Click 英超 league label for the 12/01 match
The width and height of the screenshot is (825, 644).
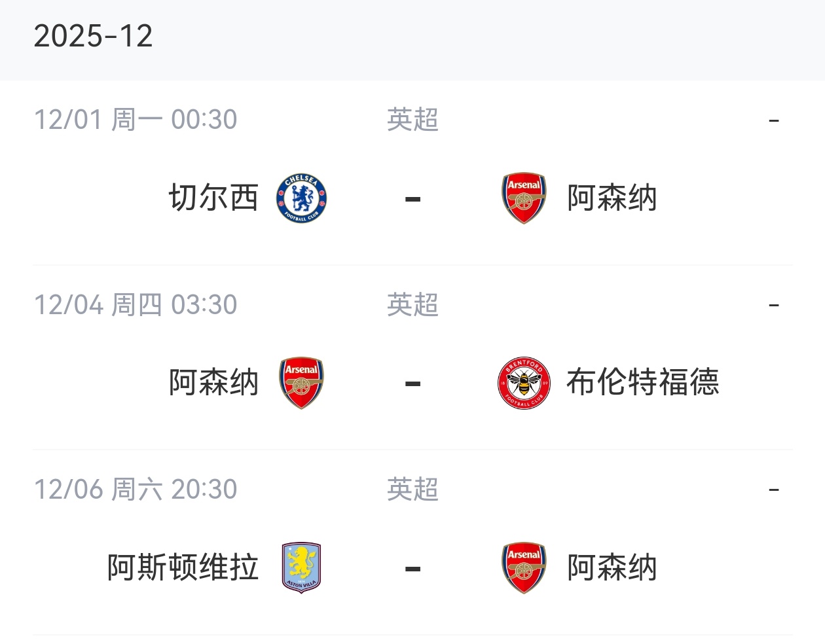click(x=412, y=120)
